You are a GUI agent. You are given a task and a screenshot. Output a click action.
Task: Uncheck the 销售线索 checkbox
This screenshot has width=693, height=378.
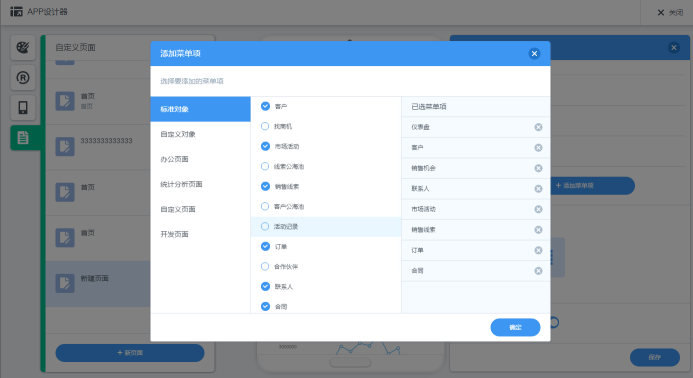point(265,186)
